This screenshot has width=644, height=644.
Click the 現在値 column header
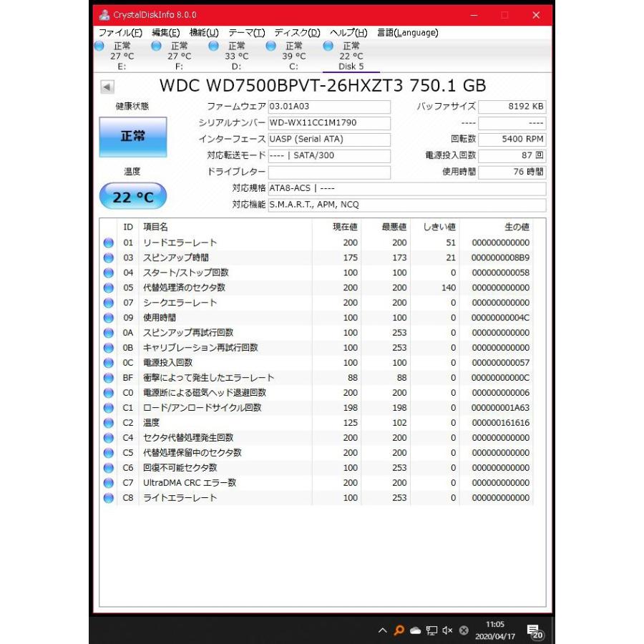coord(345,227)
